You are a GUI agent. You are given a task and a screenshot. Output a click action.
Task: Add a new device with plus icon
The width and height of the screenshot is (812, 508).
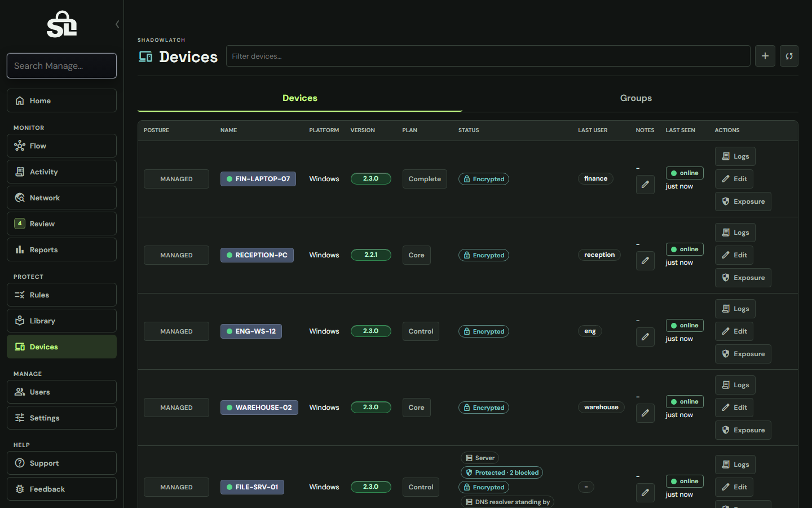(765, 56)
